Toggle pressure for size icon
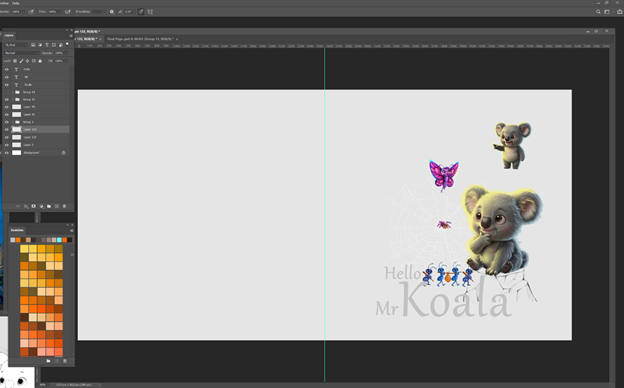 click(141, 12)
